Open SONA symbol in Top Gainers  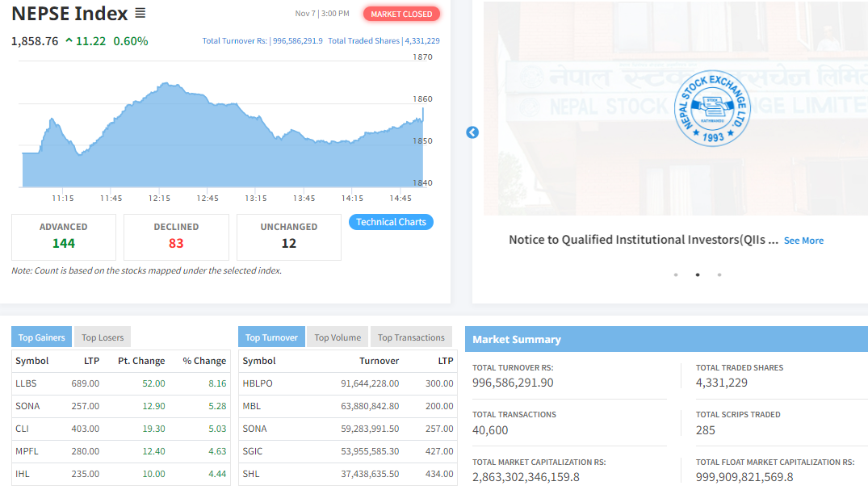pos(27,406)
